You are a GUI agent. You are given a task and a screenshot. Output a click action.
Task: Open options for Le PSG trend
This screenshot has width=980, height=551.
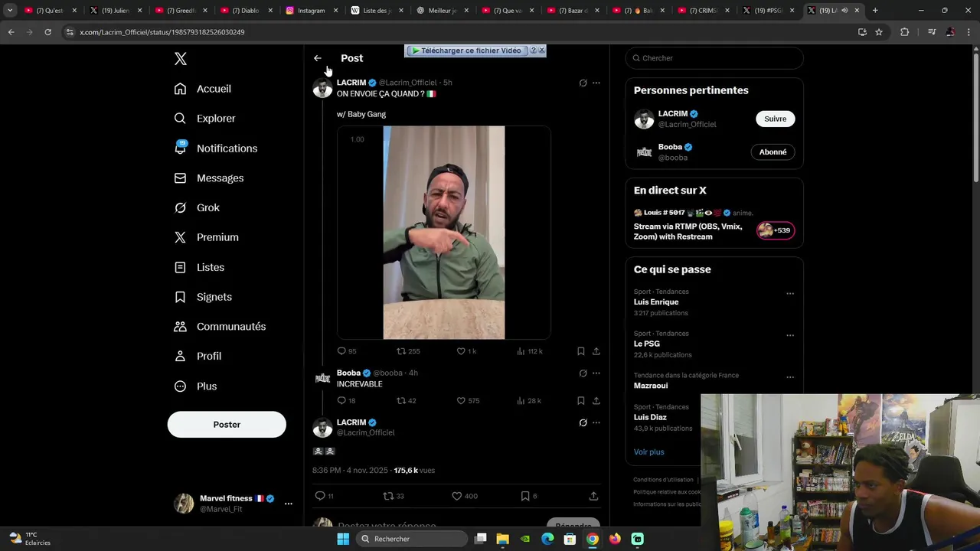point(790,336)
